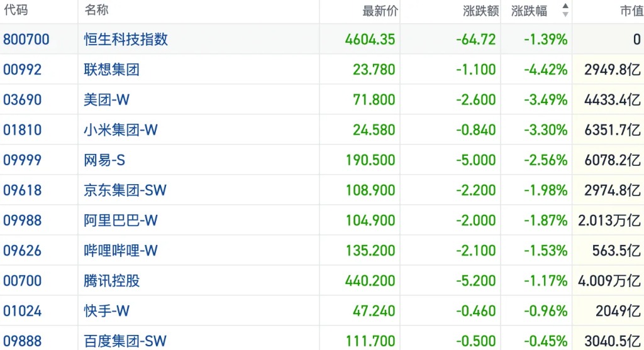Screen dimensions: 644x350
Task: Select change percent -1.39%
Action: (546, 40)
